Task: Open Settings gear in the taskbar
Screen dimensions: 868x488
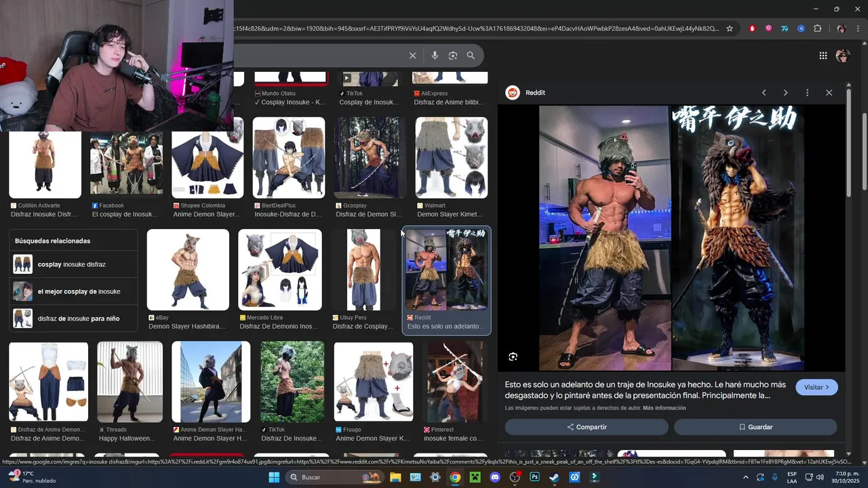Action: (435, 477)
